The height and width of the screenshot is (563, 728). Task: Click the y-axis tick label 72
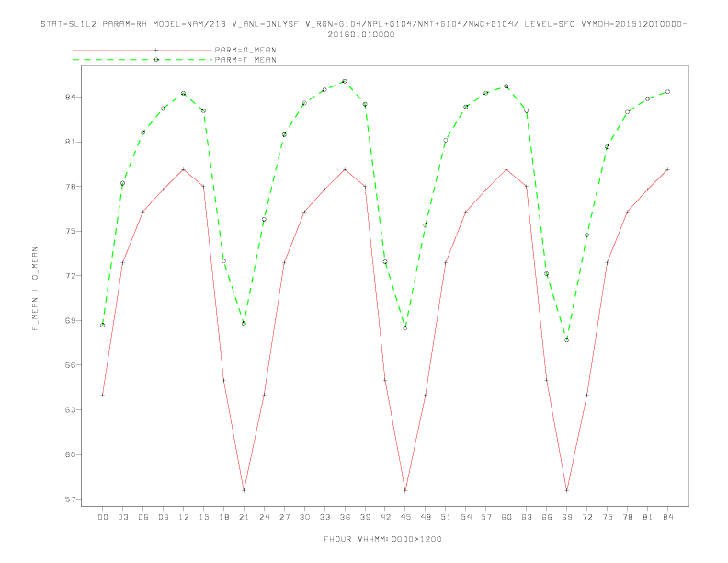click(x=70, y=275)
